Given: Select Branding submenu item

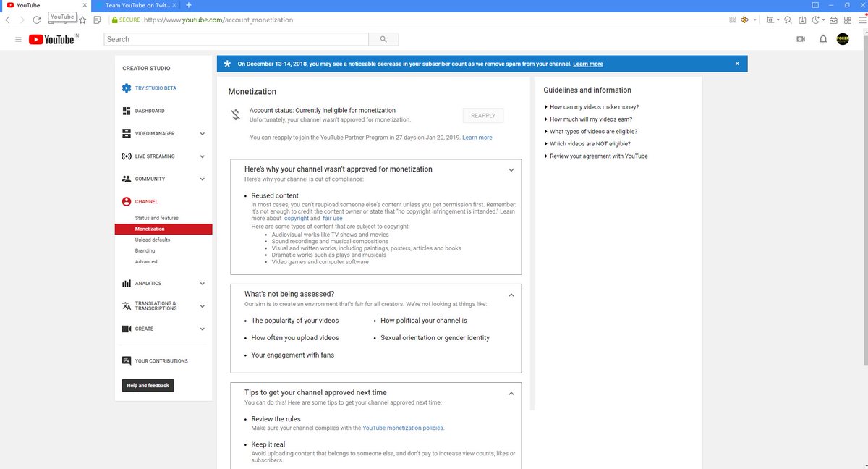Looking at the screenshot, I should tap(145, 250).
